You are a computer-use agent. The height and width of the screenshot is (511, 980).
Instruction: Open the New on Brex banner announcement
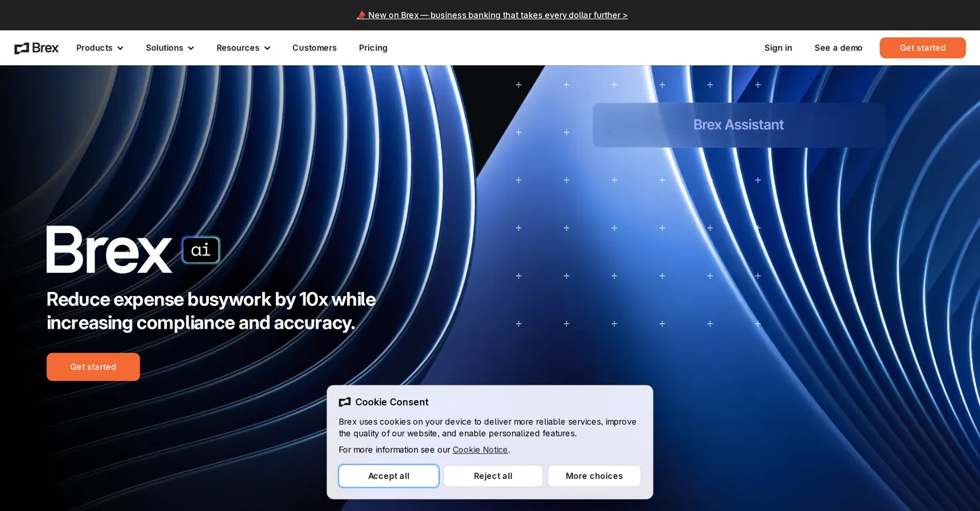pyautogui.click(x=492, y=15)
